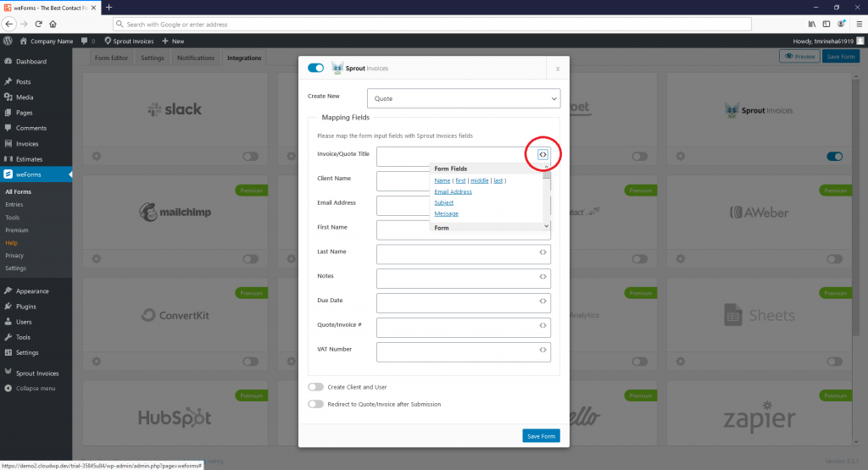This screenshot has height=470, width=868.
Task: Toggle the ConvertKit integration switch
Action: [251, 362]
